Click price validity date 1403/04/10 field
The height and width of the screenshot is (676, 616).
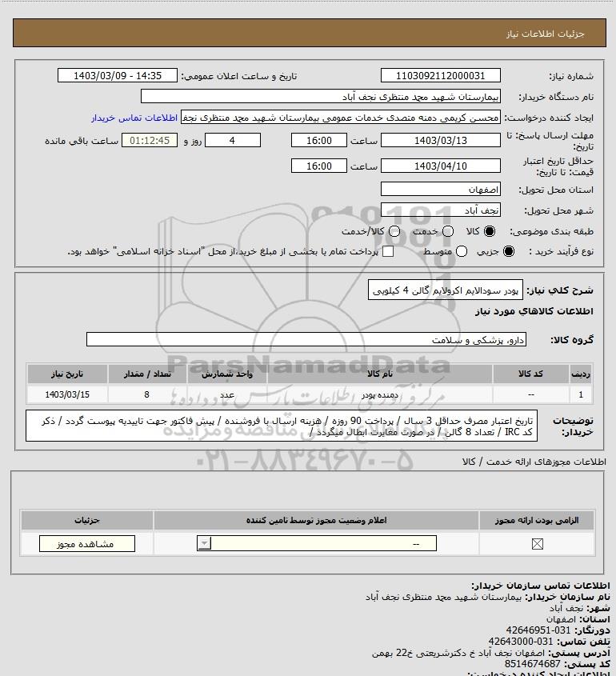(441, 166)
